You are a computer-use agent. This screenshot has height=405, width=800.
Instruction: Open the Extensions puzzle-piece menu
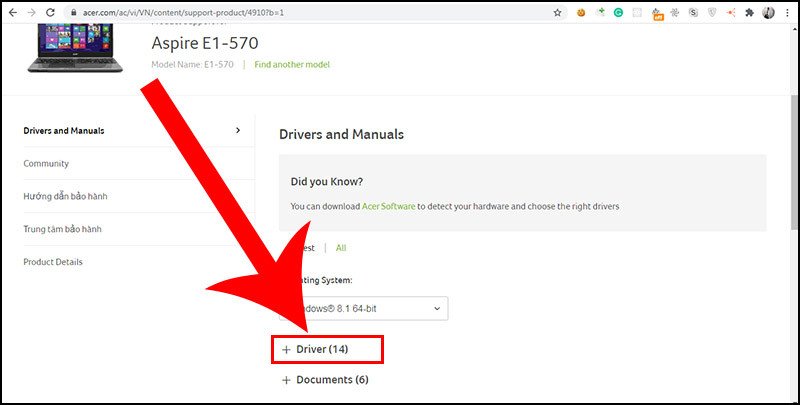pyautogui.click(x=749, y=13)
